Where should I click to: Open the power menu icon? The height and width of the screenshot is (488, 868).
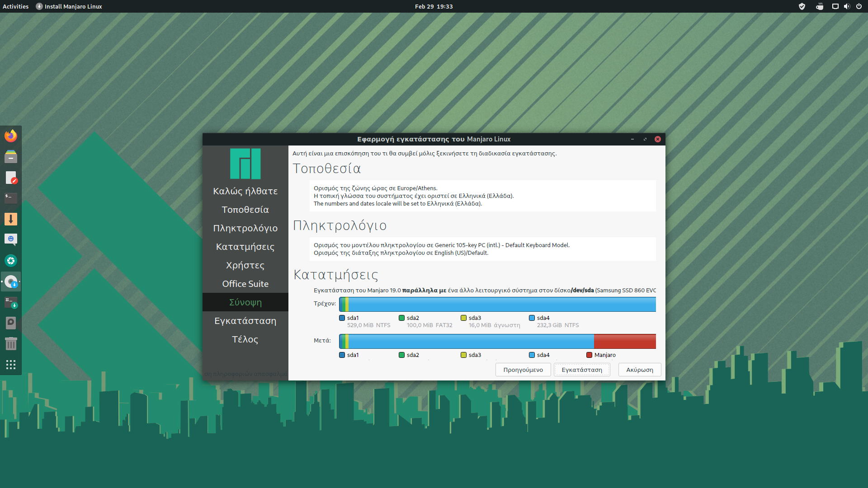coord(859,6)
